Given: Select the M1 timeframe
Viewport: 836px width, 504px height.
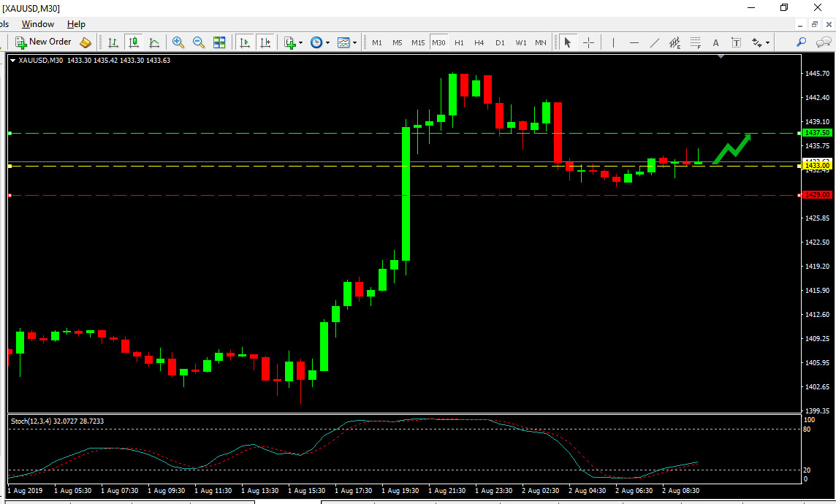Looking at the screenshot, I should pos(377,42).
